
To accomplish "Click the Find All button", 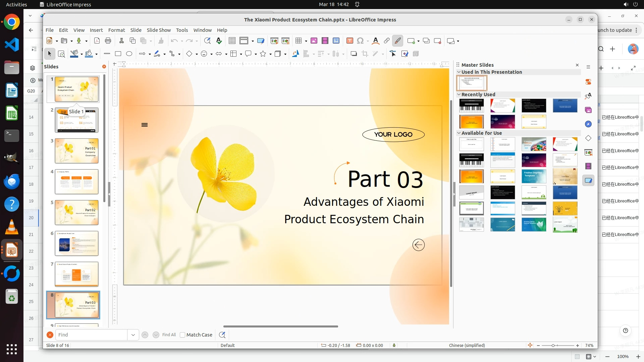I will click(169, 335).
